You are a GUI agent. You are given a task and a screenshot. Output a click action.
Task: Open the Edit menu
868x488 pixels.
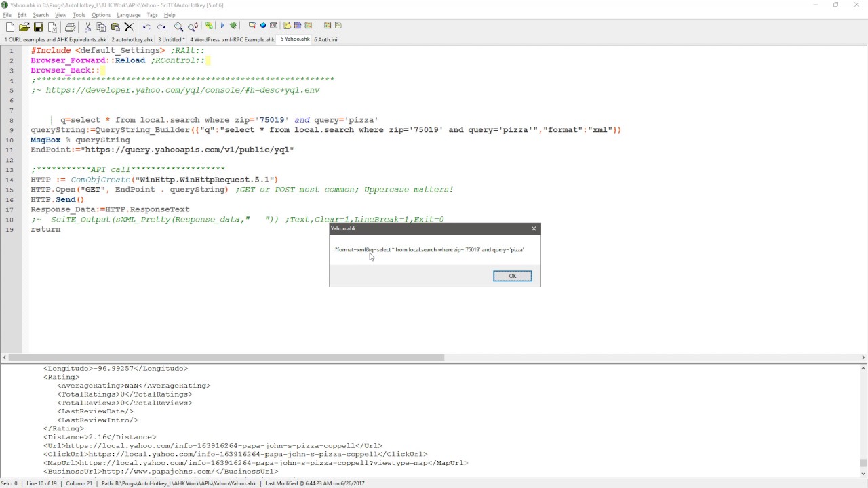coord(22,15)
